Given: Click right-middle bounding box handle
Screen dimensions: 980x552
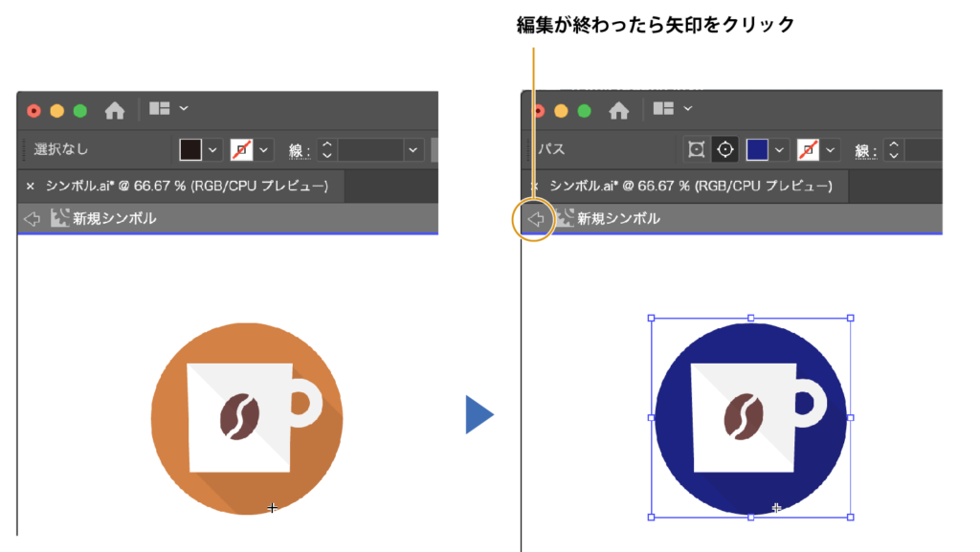Looking at the screenshot, I should pos(851,418).
